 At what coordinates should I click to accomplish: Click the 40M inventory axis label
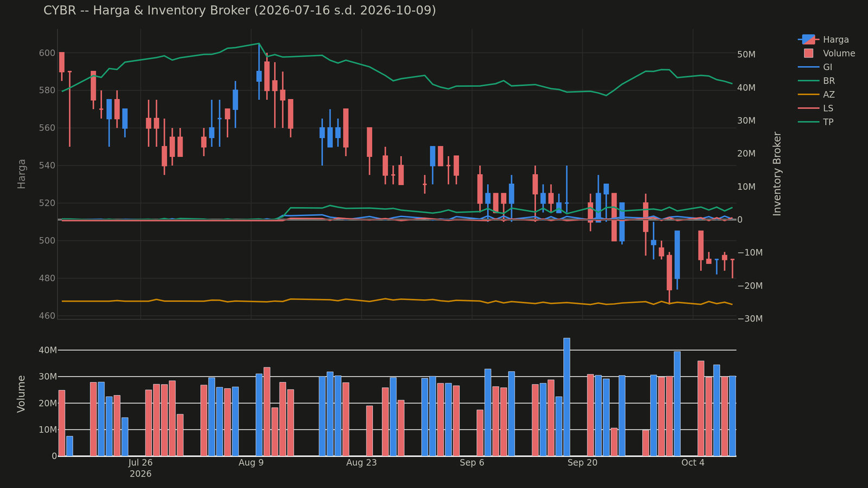(747, 88)
